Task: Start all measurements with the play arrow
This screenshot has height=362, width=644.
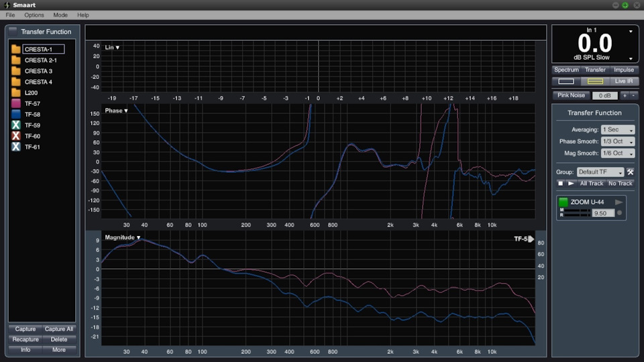Action: (x=571, y=183)
